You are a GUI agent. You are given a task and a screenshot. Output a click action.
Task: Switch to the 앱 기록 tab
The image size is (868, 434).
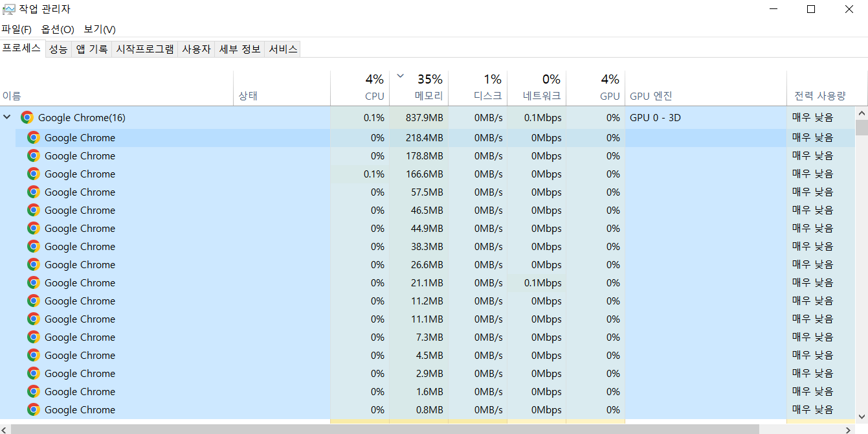[92, 49]
